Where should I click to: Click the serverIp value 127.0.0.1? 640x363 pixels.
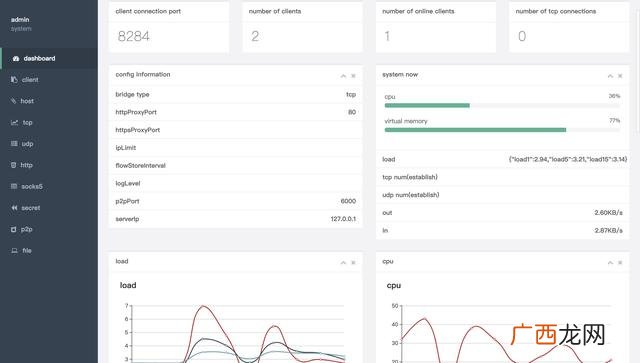tap(343, 219)
